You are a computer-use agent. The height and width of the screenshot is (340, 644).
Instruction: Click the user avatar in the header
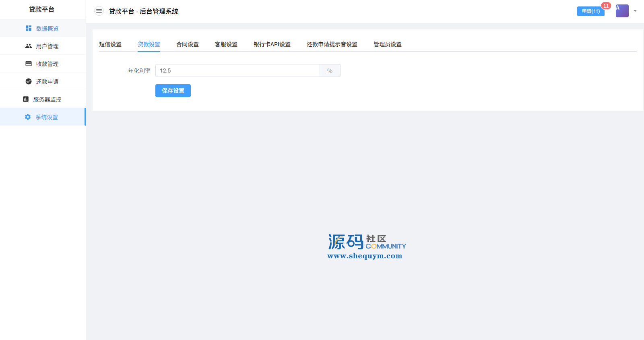click(x=622, y=11)
